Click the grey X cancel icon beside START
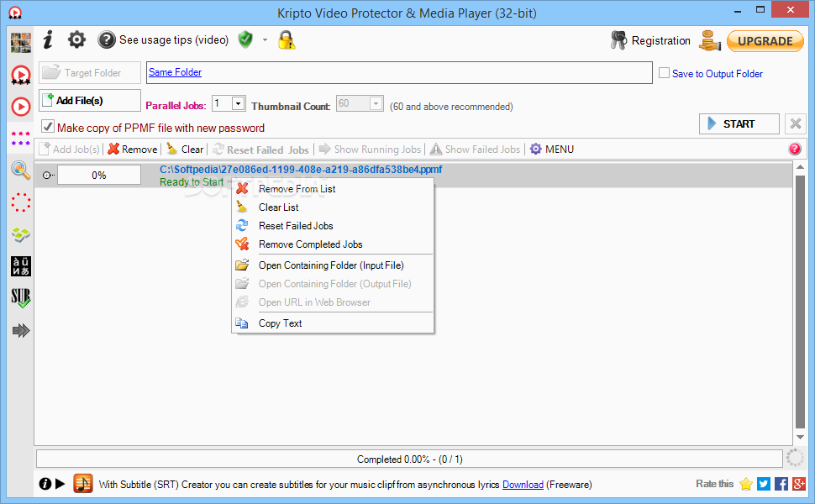815x504 pixels. (795, 123)
